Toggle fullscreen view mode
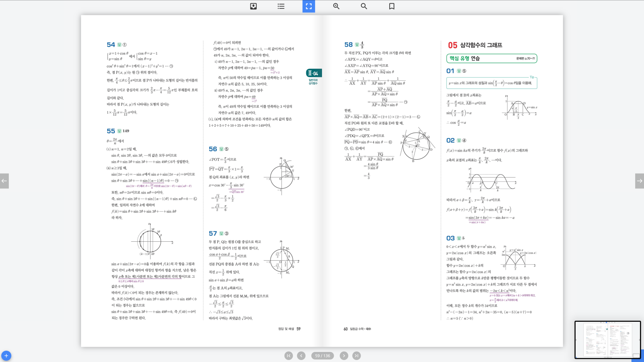 (309, 6)
